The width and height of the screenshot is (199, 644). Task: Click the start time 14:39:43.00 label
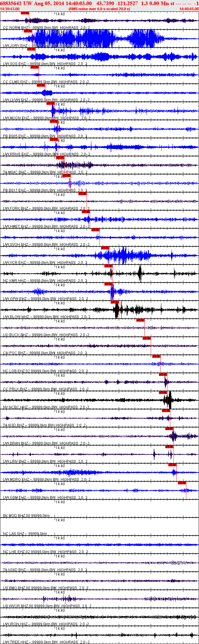(10, 9)
